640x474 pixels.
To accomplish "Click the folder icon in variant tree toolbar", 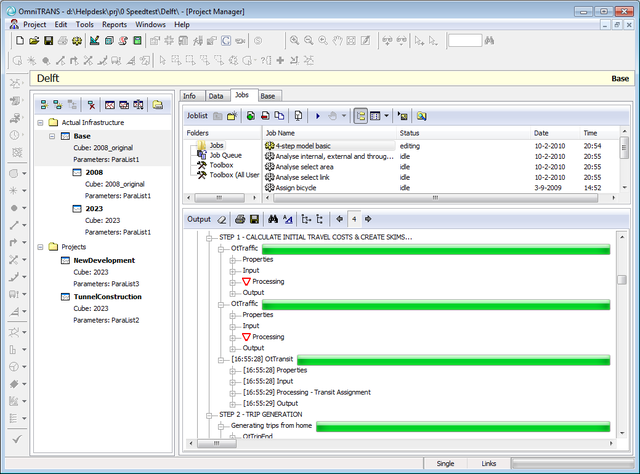I will coord(158,105).
